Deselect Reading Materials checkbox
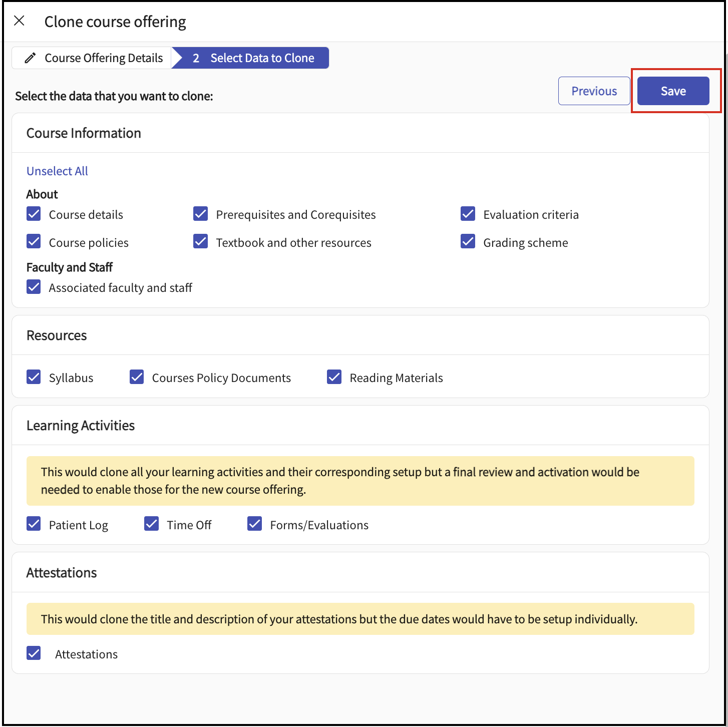Image resolution: width=728 pixels, height=727 pixels. 334,377
